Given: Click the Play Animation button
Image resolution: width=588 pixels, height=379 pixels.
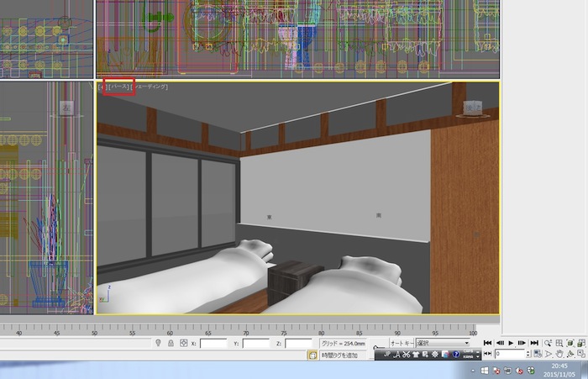Looking at the screenshot, I should [x=511, y=343].
